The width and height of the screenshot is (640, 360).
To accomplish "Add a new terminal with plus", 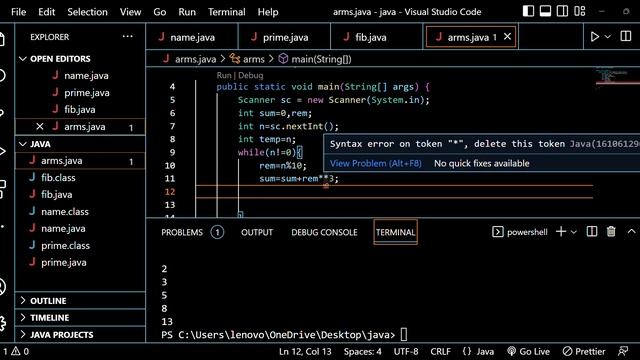I will (561, 232).
